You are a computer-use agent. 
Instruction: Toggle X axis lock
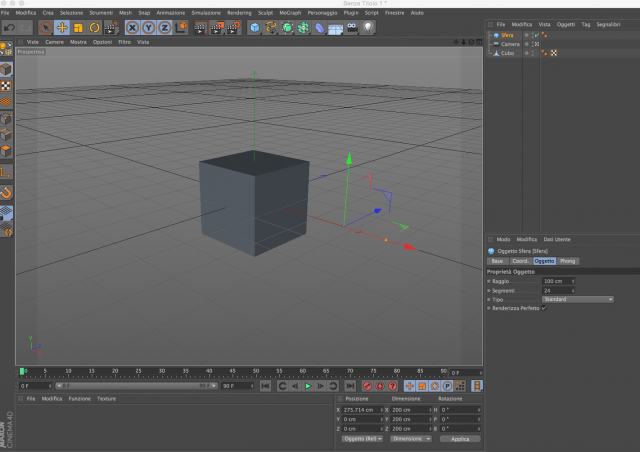(x=132, y=28)
